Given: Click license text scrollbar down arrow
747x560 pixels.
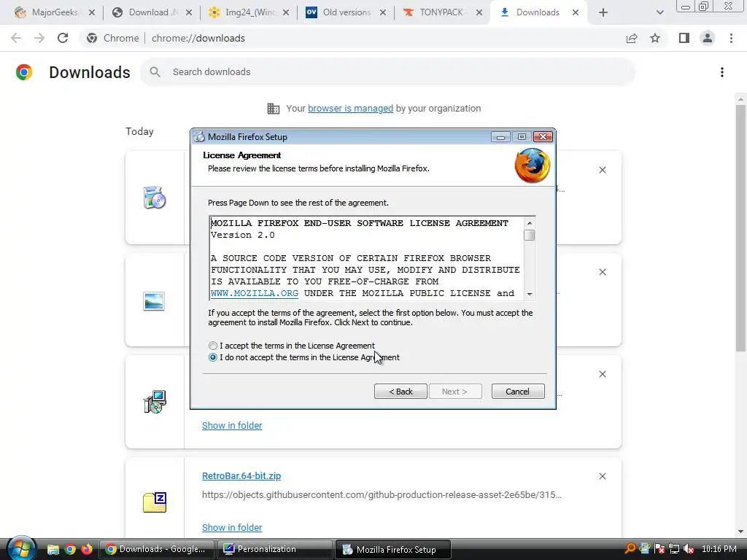Looking at the screenshot, I should [530, 295].
